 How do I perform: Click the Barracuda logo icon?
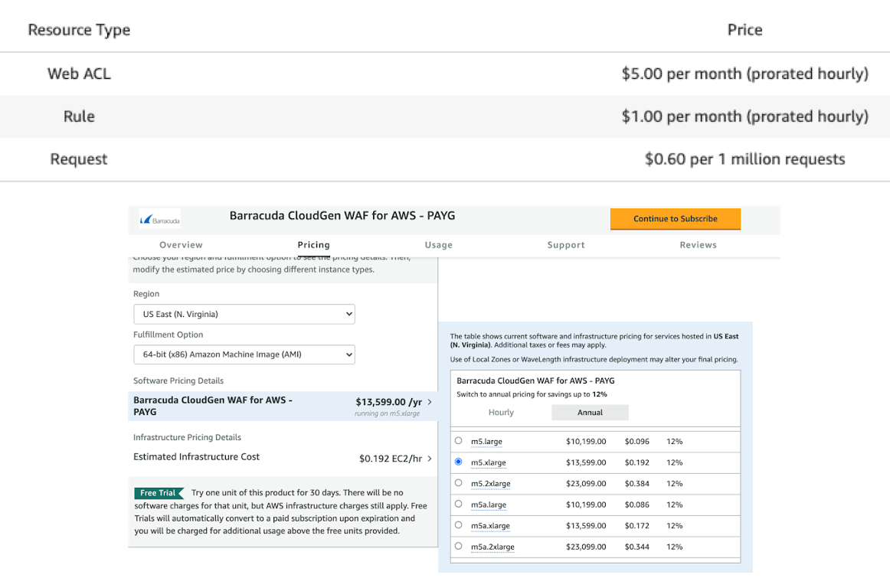(x=158, y=217)
